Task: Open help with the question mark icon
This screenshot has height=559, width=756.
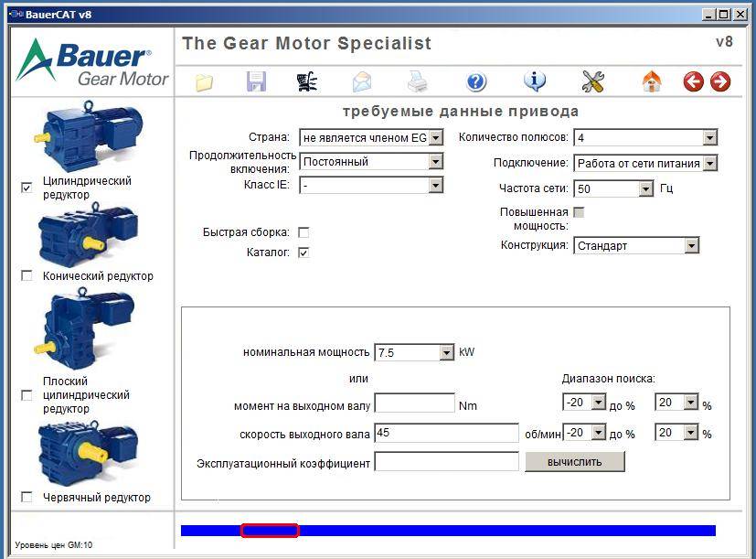Action: point(476,81)
